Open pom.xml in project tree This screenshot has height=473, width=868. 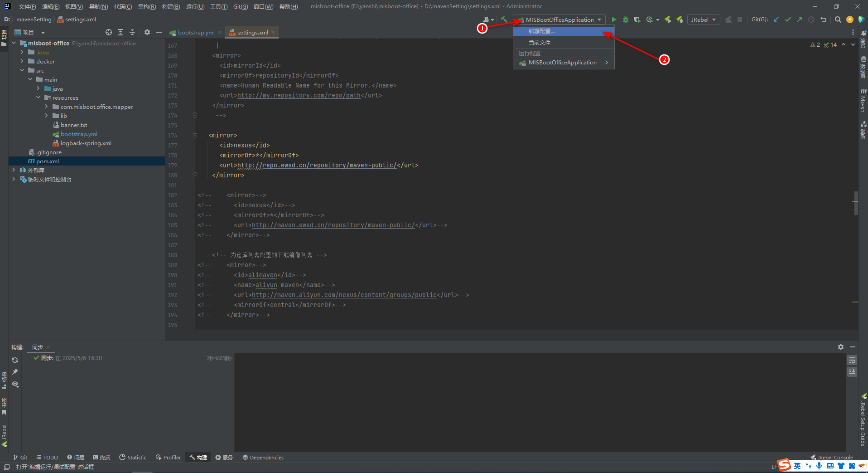click(48, 161)
